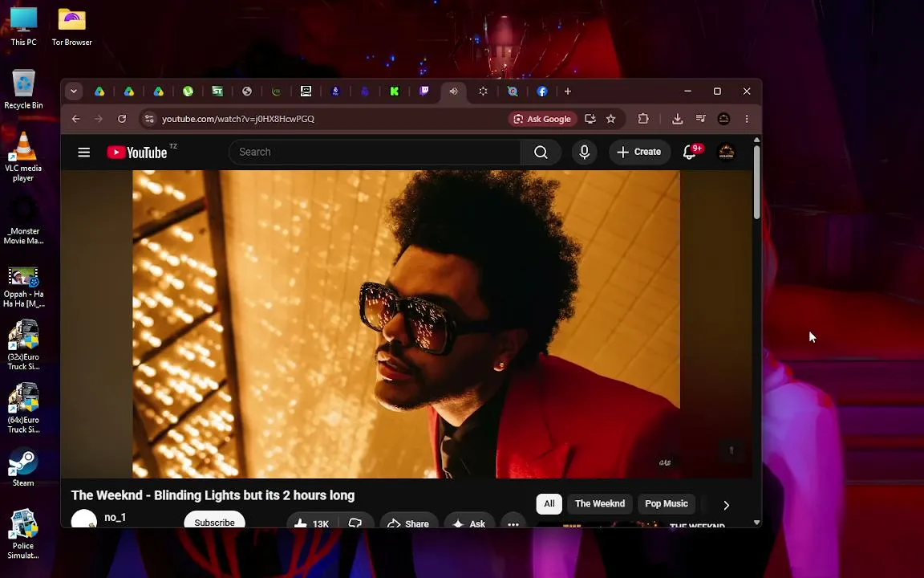Open more actions ellipsis below video
Viewport: 924px width, 578px height.
(513, 523)
